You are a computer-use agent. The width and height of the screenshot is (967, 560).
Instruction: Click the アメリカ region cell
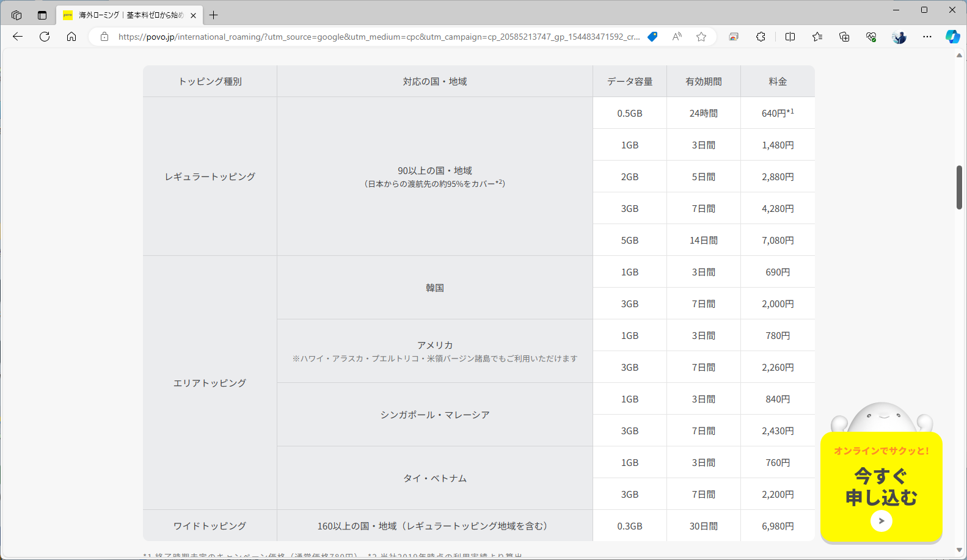coord(435,351)
